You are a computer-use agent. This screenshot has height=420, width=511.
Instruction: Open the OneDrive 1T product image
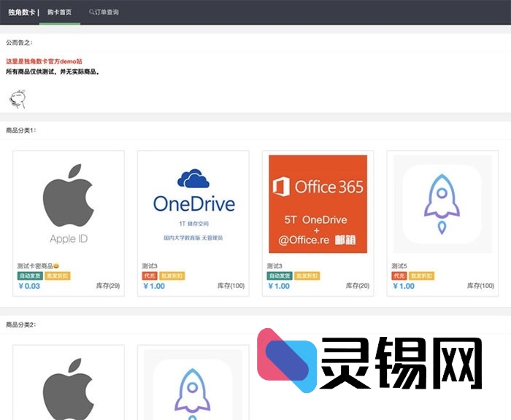(x=193, y=204)
